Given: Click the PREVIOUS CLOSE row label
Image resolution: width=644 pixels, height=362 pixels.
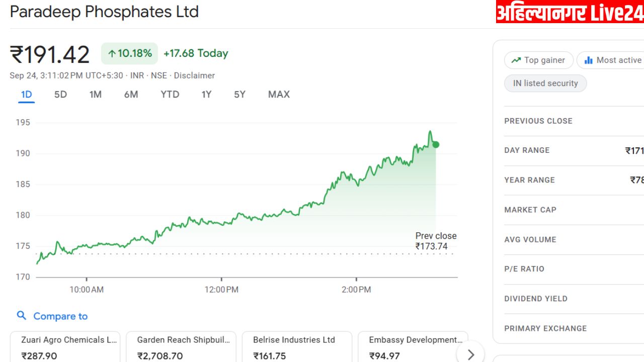Looking at the screenshot, I should 538,121.
